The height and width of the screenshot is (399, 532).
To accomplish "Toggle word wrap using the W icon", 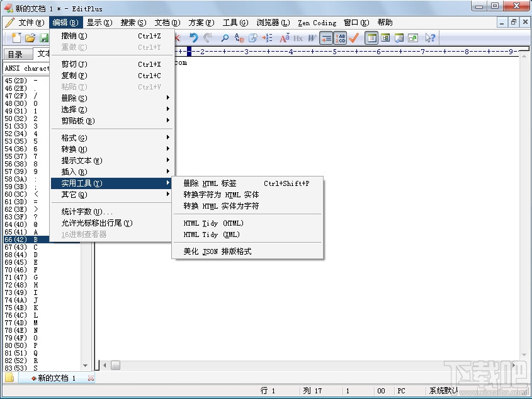I will tap(311, 38).
